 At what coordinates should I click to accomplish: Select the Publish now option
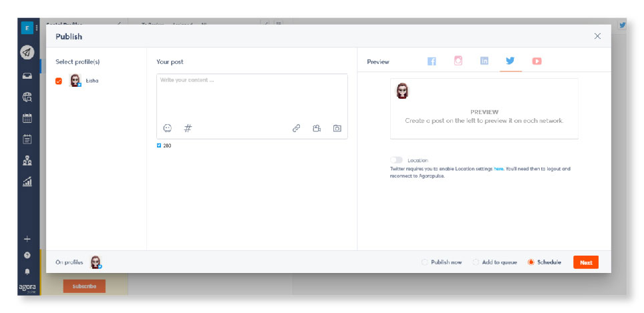pos(442,262)
